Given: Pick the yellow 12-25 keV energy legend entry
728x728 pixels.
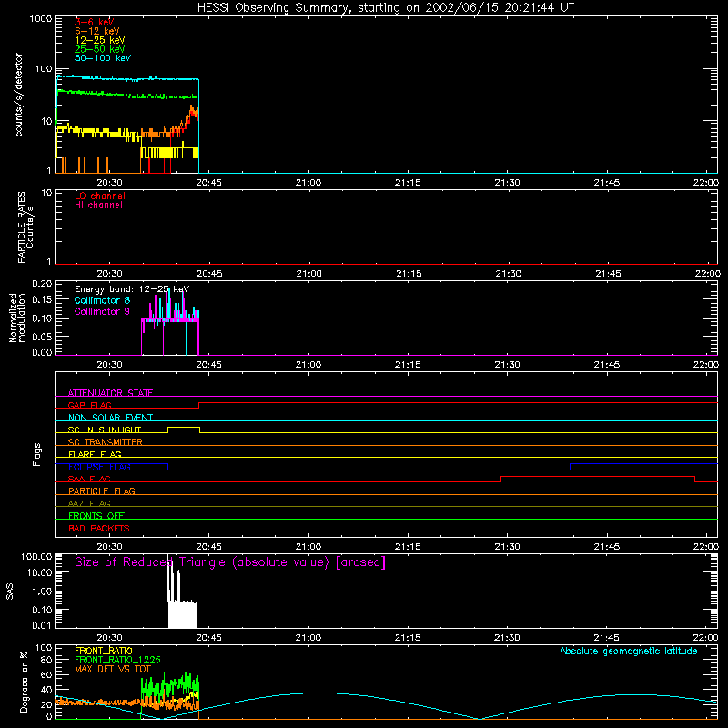Looking at the screenshot, I should 100,40.
